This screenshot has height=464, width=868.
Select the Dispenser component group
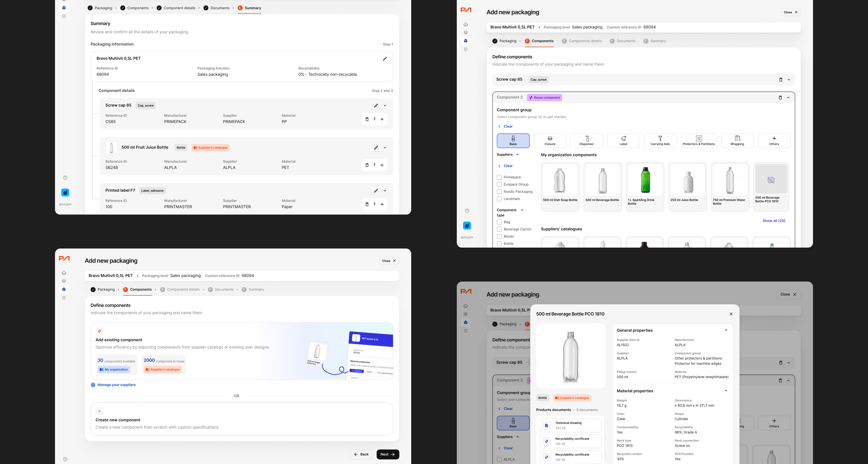[x=587, y=141]
